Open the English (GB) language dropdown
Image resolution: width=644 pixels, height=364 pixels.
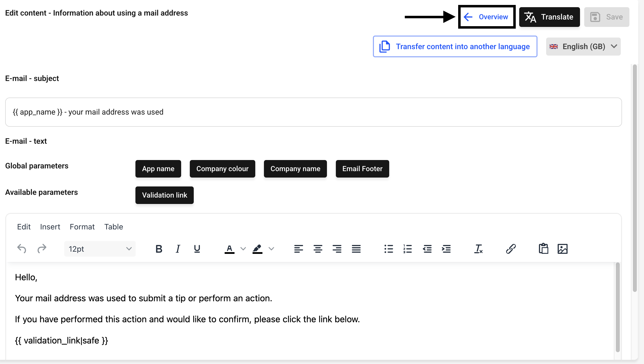[583, 46]
